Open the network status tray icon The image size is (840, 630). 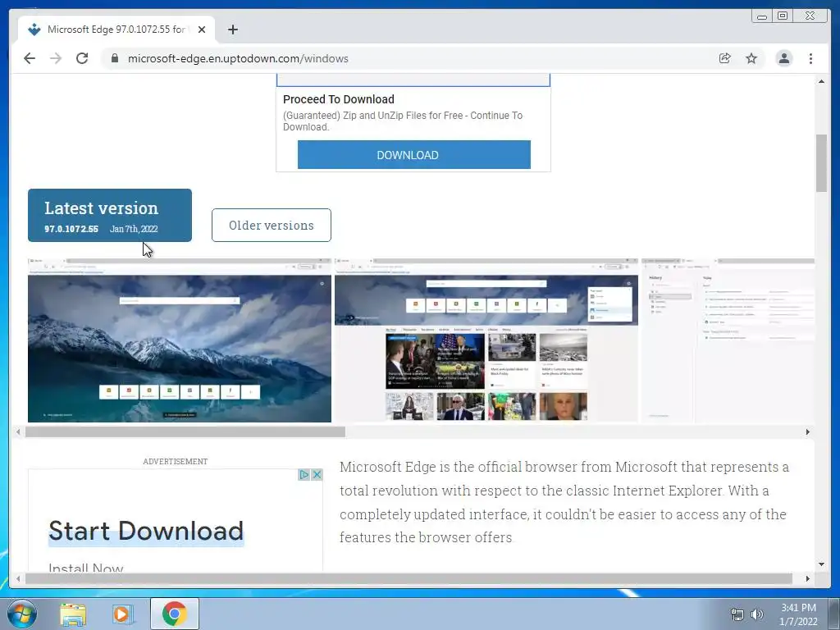click(x=737, y=615)
